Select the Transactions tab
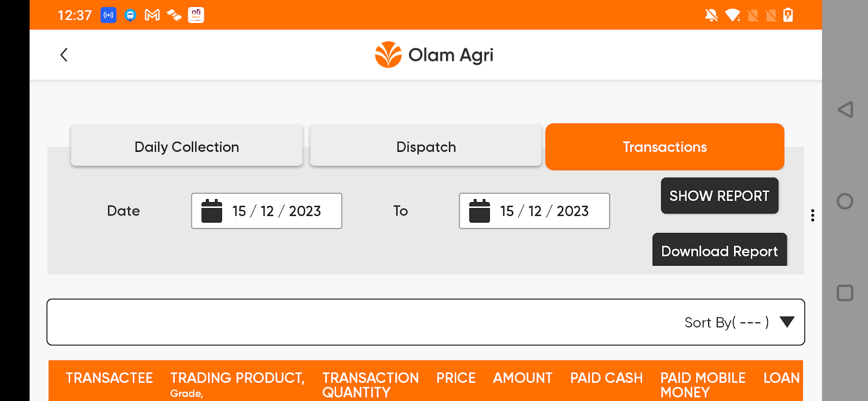 pos(665,146)
